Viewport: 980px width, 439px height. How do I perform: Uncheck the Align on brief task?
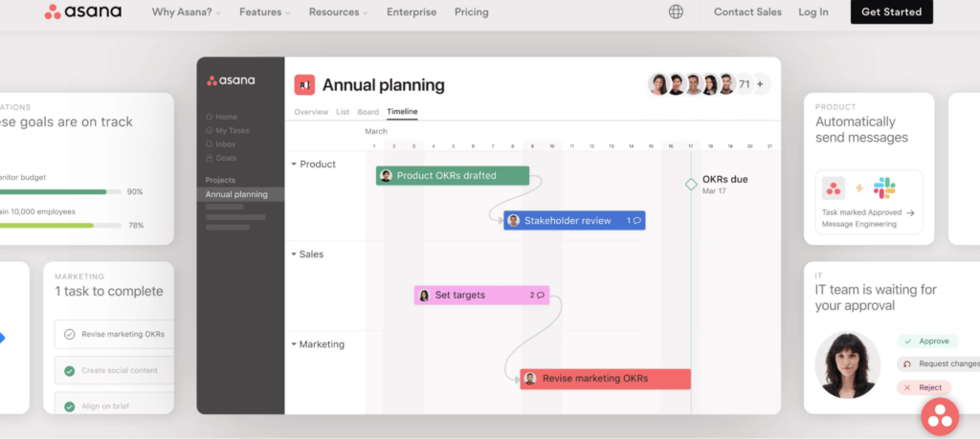pos(69,406)
